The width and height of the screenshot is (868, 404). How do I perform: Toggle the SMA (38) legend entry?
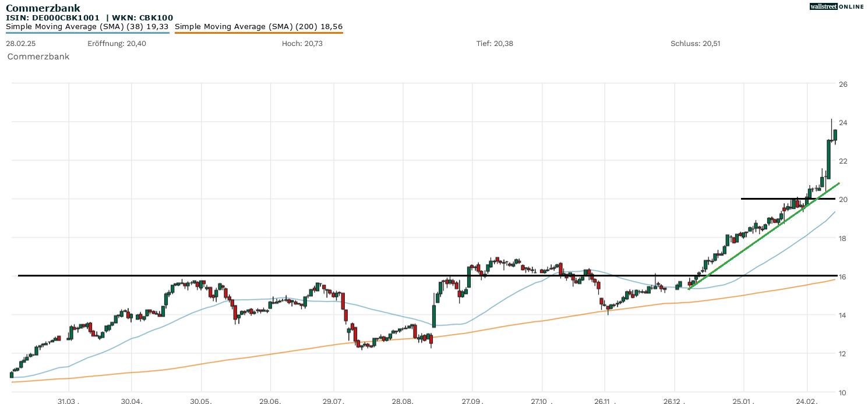coord(87,27)
